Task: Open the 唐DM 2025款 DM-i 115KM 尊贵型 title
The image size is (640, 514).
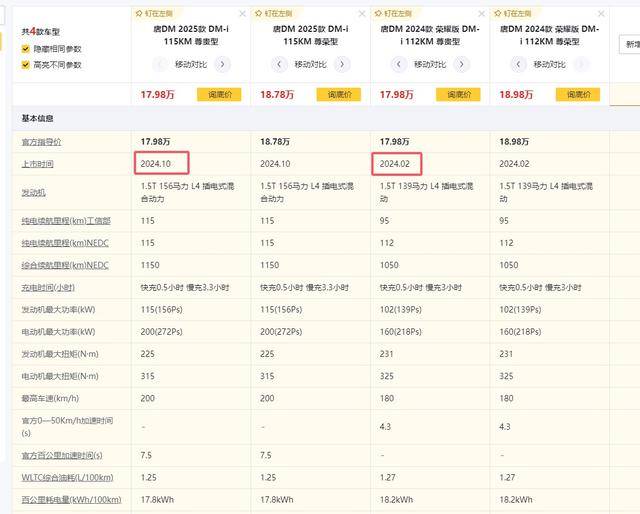Action: point(191,35)
